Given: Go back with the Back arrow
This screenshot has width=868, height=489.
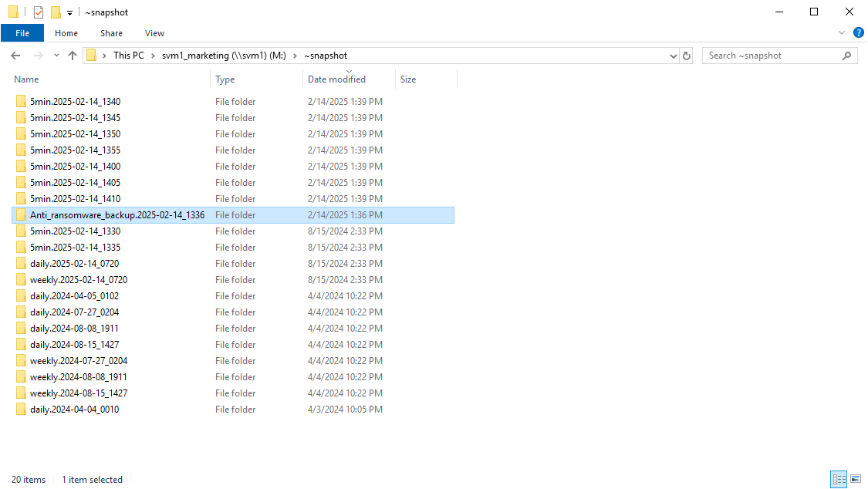Looking at the screenshot, I should (15, 56).
